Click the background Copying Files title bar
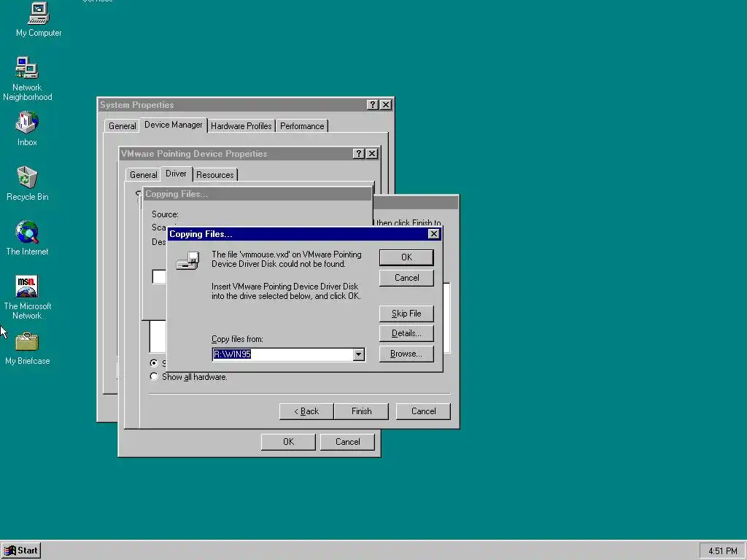The image size is (747, 560). coord(258,194)
